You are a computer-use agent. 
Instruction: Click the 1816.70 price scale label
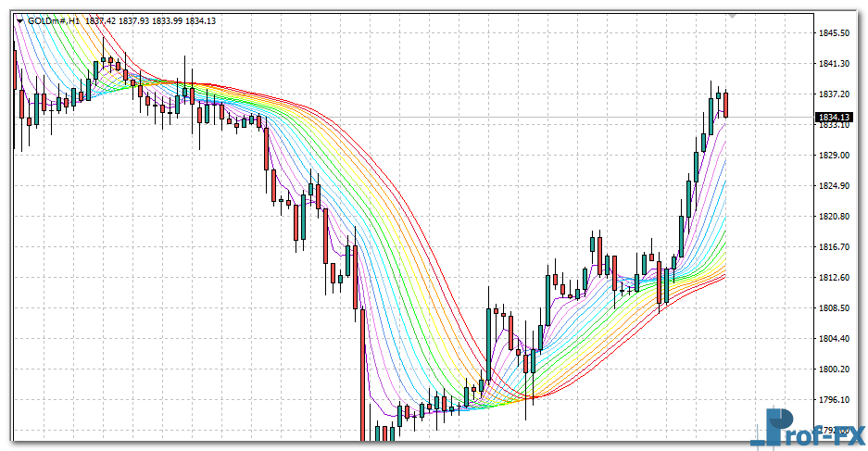point(834,247)
